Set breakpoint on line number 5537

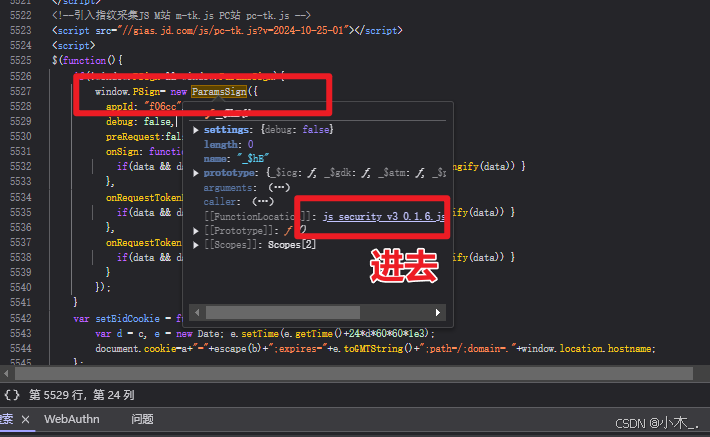[x=21, y=243]
